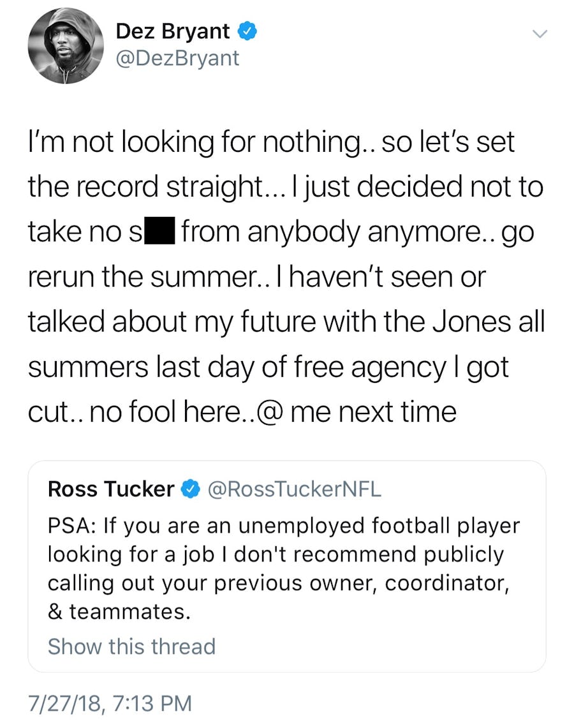Click "PSA:" in the quoted tweet
Viewport: 574px width, 728px height.
point(72,526)
